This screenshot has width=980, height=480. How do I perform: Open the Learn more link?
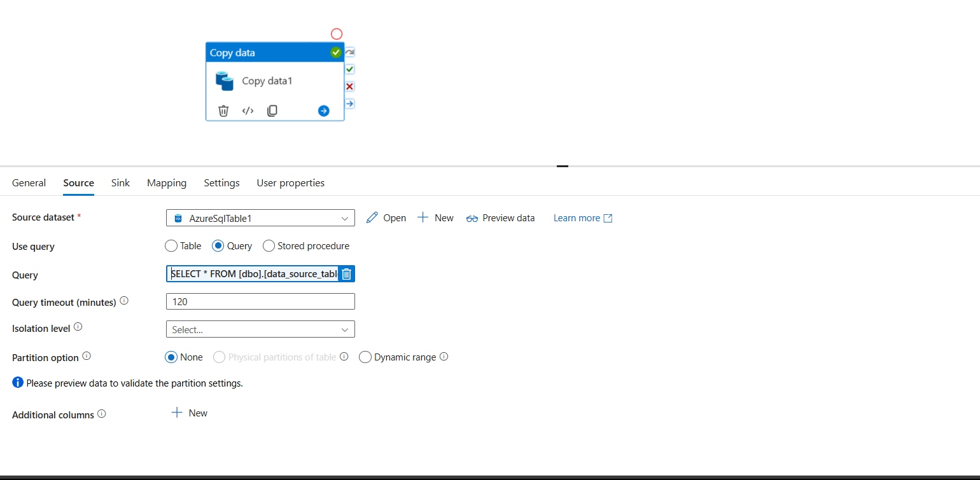tap(576, 217)
